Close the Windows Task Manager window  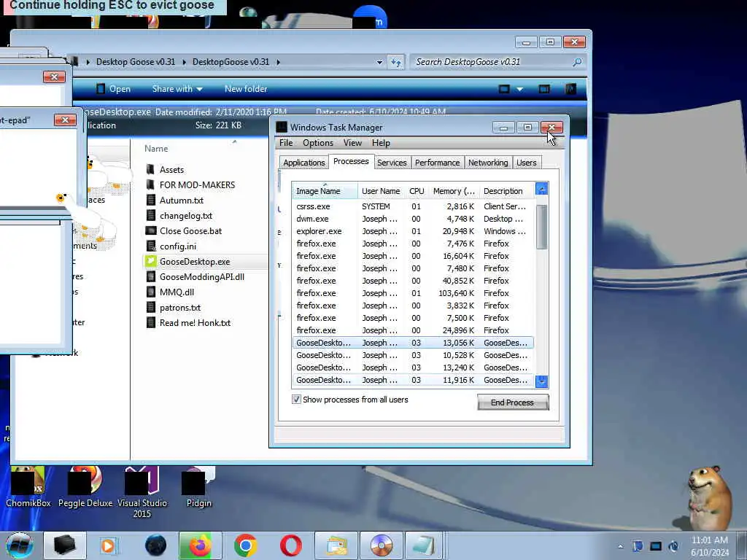551,127
